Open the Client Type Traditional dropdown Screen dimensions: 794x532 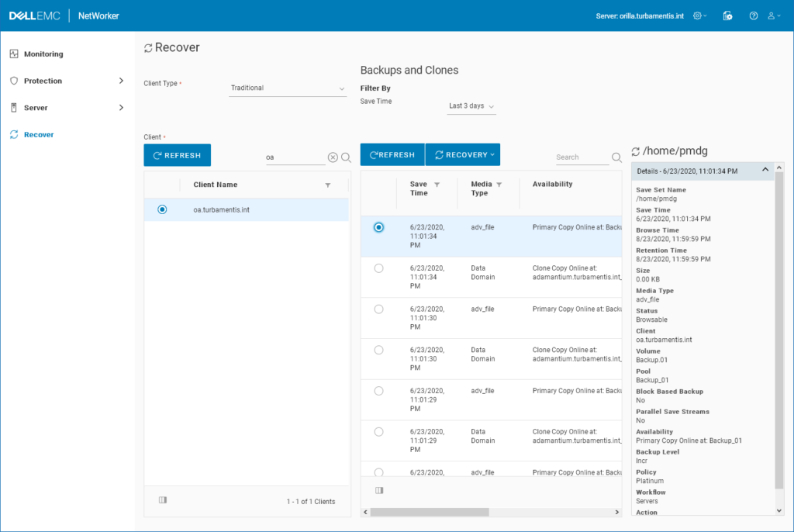coord(287,88)
